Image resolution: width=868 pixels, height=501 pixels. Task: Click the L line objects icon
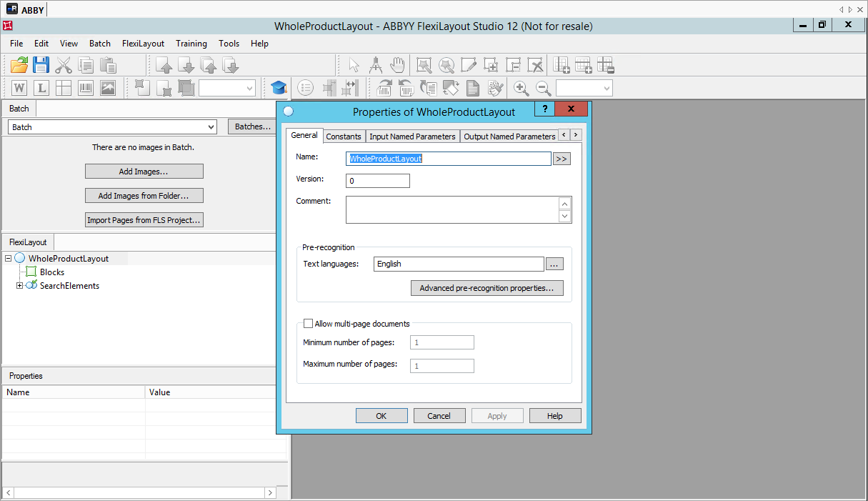point(41,88)
